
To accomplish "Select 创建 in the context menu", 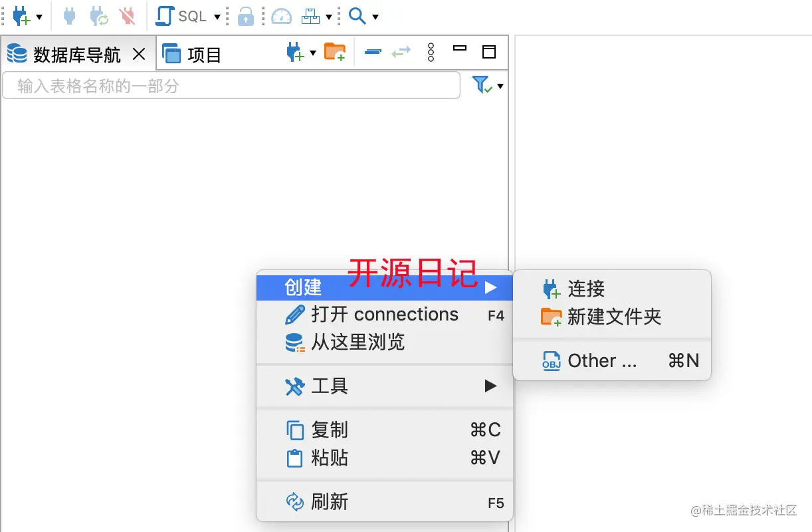I will (385, 287).
